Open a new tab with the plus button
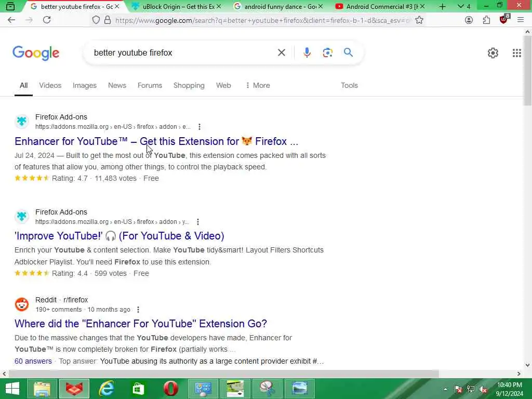The height and width of the screenshot is (399, 532). pyautogui.click(x=442, y=6)
